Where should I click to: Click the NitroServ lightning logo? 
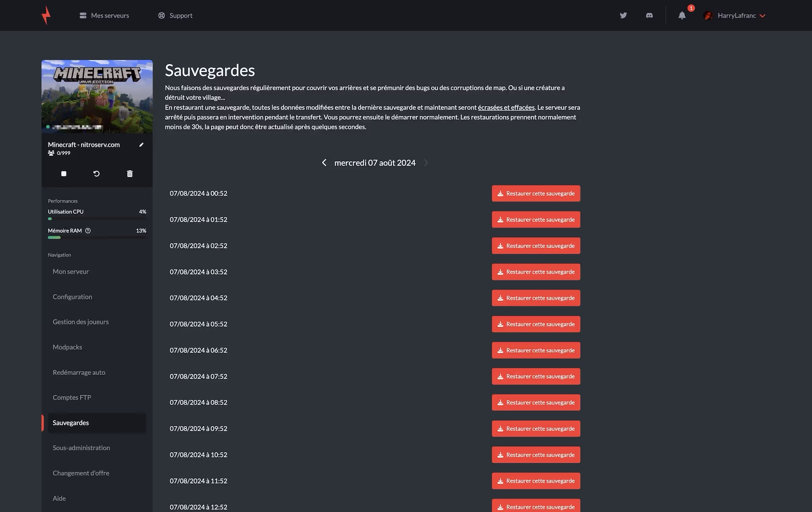pos(46,16)
